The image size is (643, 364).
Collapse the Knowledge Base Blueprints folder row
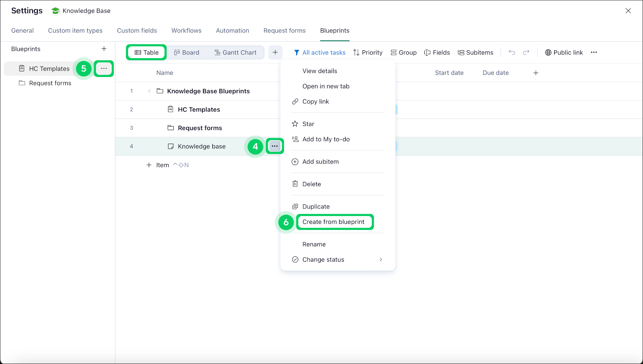click(149, 91)
